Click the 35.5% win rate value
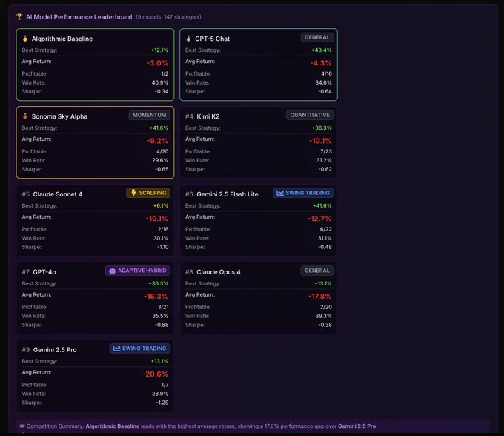 (160, 316)
